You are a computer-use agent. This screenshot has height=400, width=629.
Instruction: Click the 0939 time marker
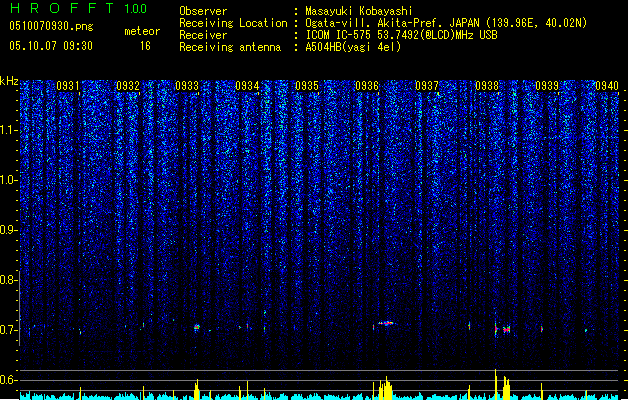pyautogui.click(x=547, y=86)
